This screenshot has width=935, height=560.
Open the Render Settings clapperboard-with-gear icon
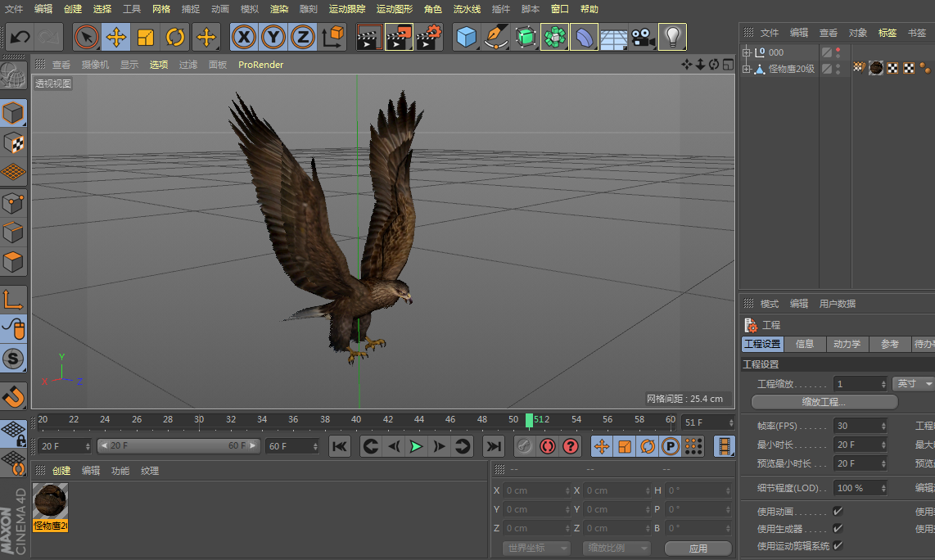click(x=429, y=37)
